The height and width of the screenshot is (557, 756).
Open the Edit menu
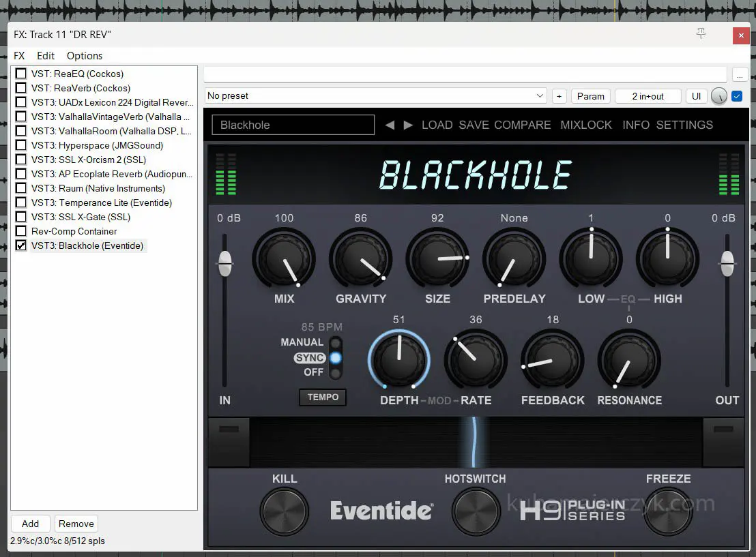[46, 56]
